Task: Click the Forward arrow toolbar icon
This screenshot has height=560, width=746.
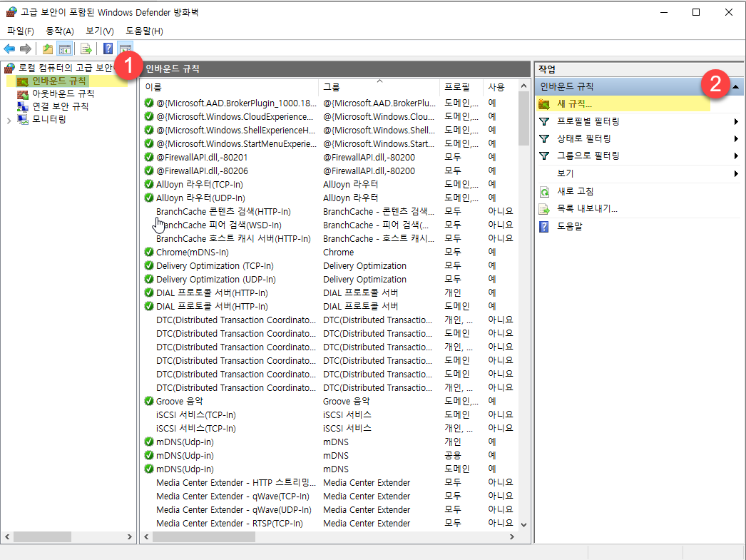Action: [26, 49]
